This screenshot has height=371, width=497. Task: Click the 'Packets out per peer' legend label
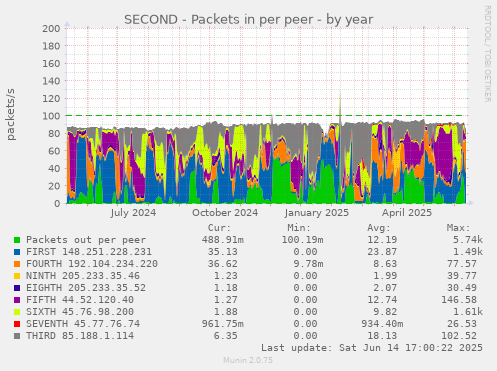click(86, 240)
